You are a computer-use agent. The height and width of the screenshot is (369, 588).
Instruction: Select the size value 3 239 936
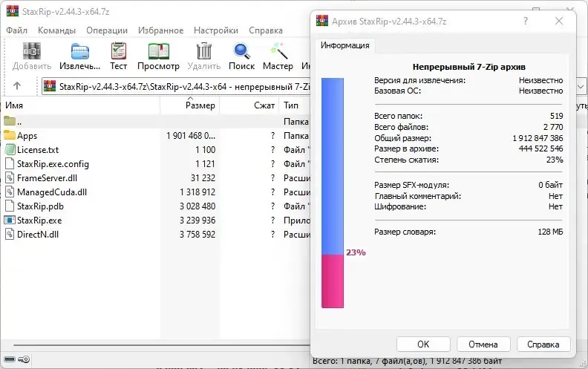[197, 220]
